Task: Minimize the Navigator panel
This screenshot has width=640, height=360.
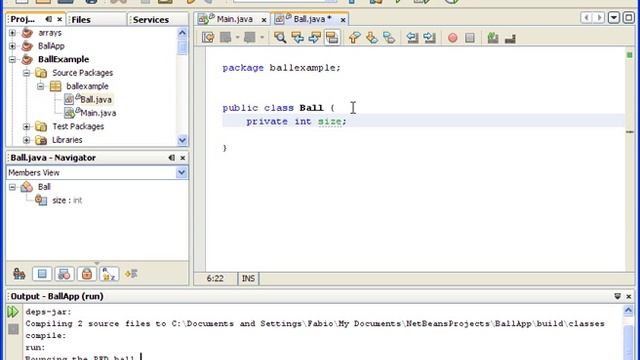Action: click(171, 158)
